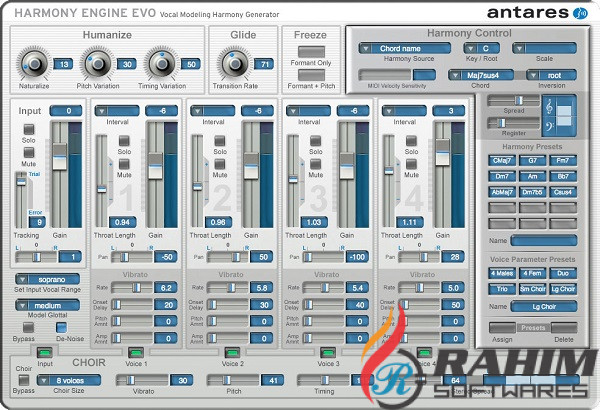
Task: Mute the Input channel
Action: point(29,153)
